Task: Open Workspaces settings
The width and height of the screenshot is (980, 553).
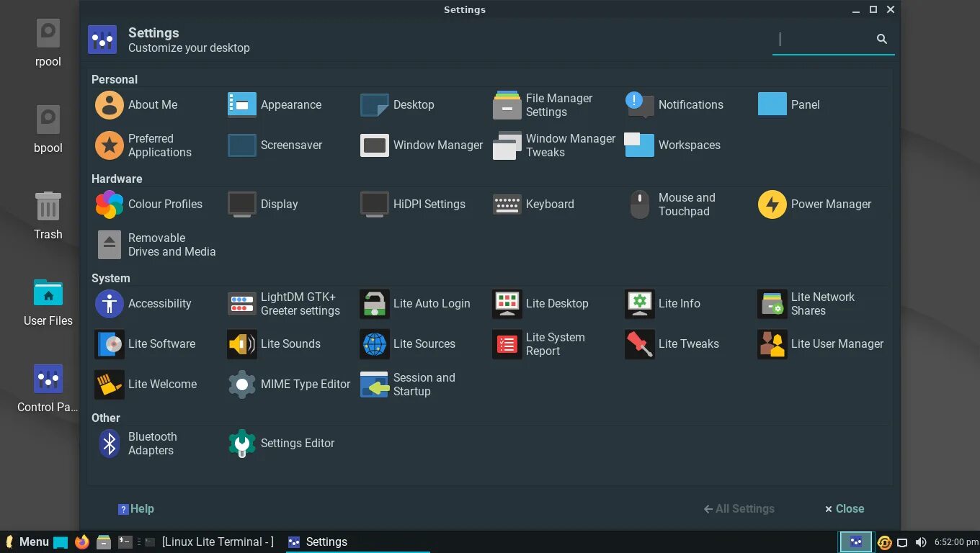Action: [672, 145]
